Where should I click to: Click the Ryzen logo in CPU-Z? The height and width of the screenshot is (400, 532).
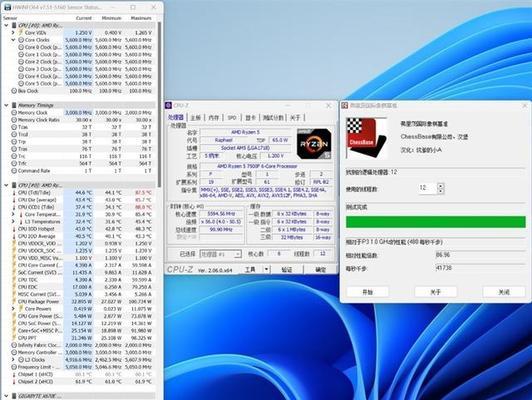pos(314,144)
